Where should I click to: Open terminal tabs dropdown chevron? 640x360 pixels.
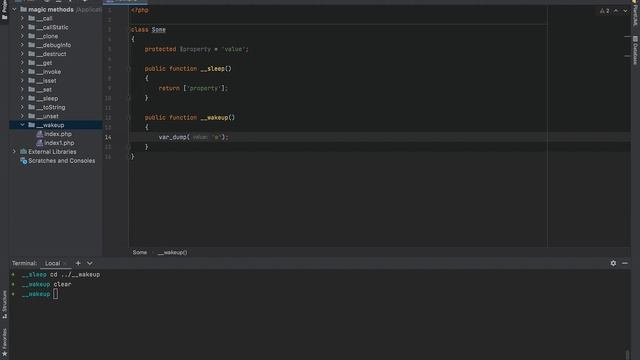coord(89,263)
